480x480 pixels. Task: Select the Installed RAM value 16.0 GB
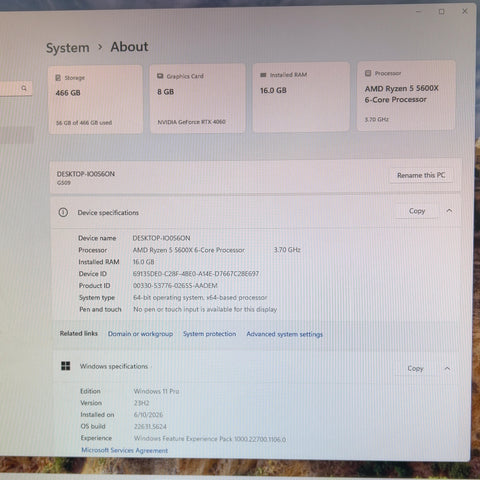[144, 262]
